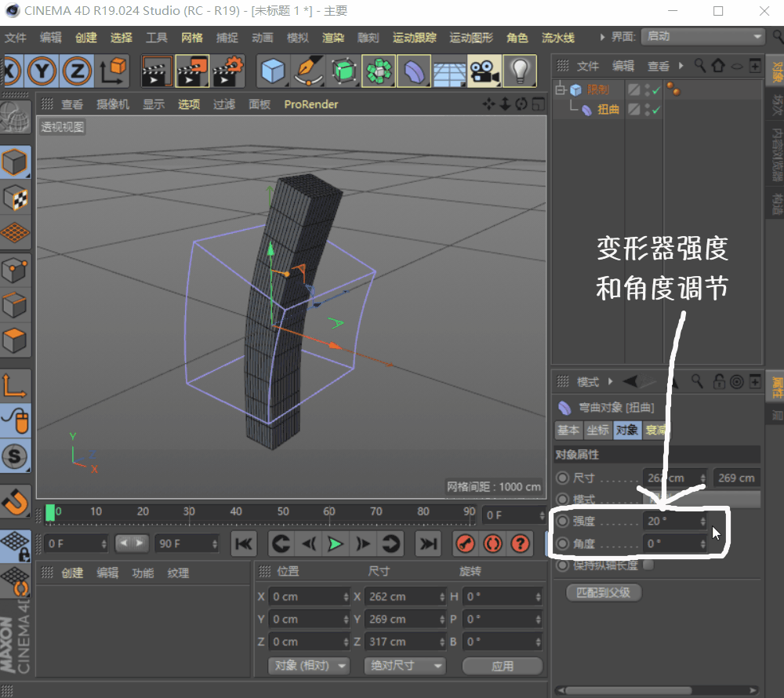
Task: Open the 对象 (相对) dropdown
Action: pyautogui.click(x=308, y=665)
